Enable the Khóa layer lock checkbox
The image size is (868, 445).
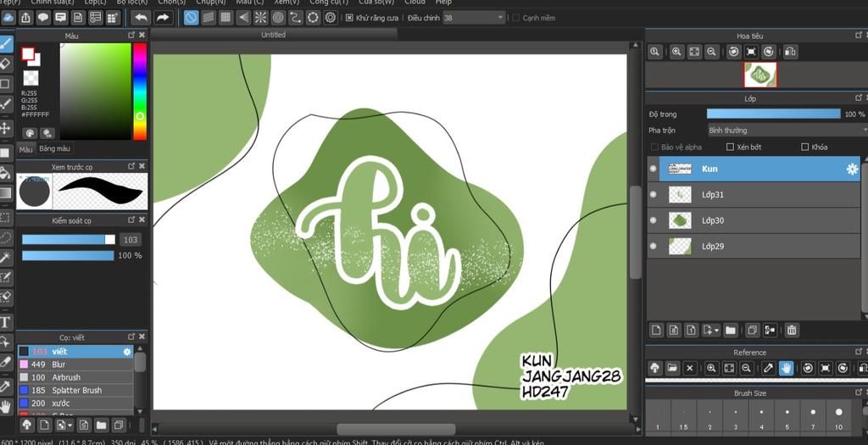[805, 147]
